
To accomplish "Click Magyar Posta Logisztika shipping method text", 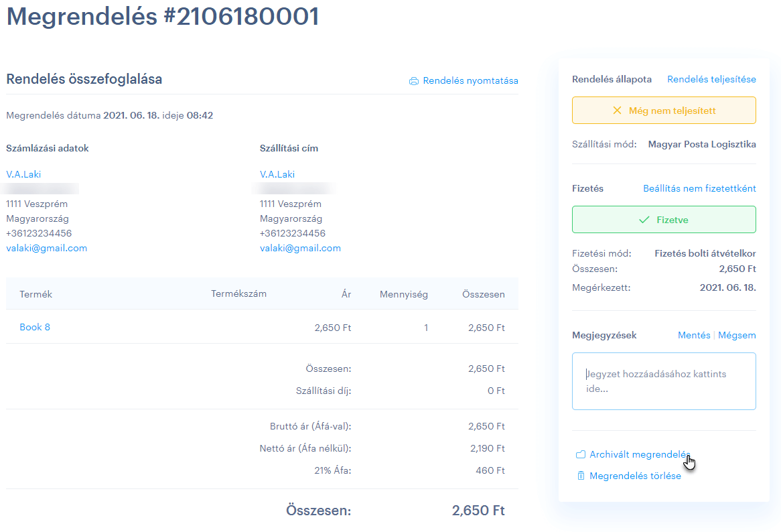I will (x=702, y=144).
